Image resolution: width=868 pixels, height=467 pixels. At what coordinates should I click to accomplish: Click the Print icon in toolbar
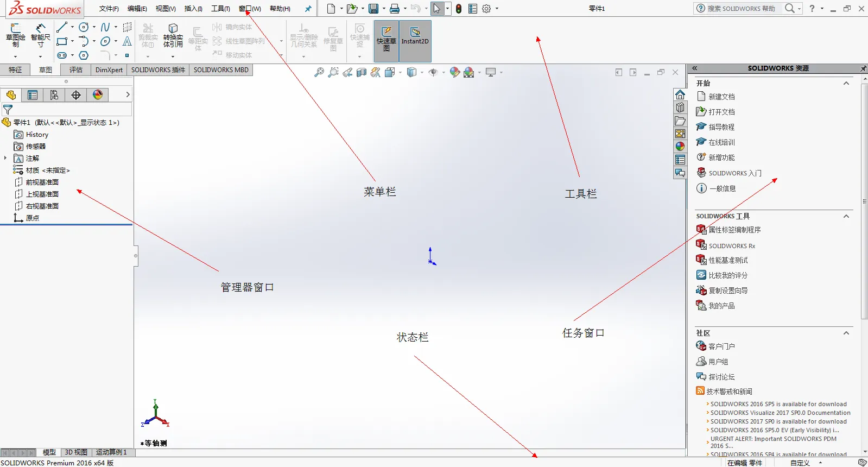(395, 9)
